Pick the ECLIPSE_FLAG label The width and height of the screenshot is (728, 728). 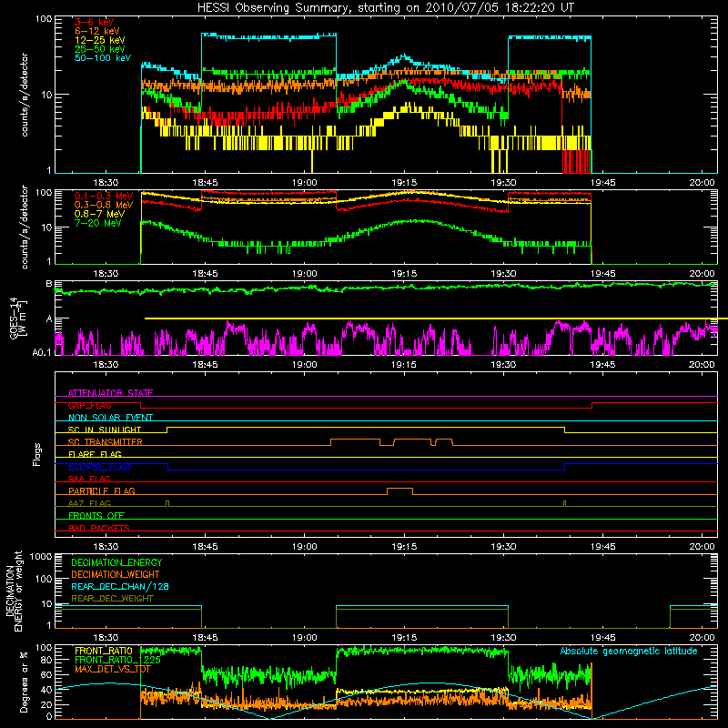point(99,467)
